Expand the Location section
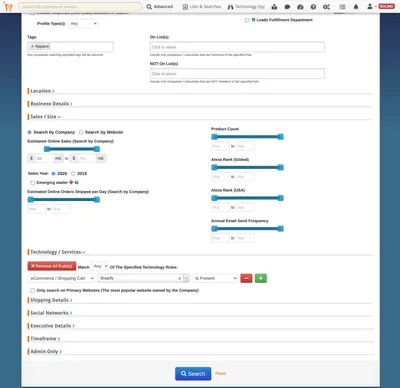The height and width of the screenshot is (388, 400). pos(42,91)
